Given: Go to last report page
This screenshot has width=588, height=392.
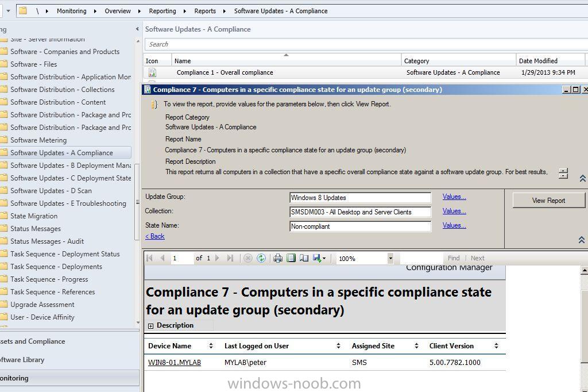Looking at the screenshot, I should pos(230,258).
